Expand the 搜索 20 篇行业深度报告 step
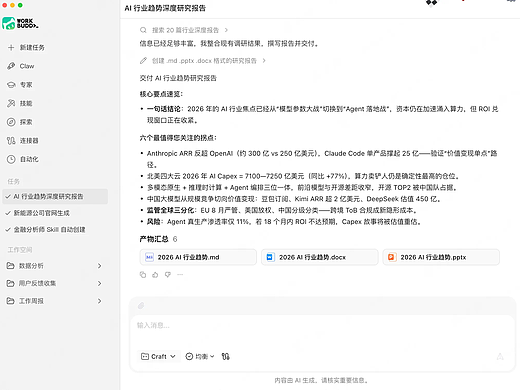The image size is (520, 390). [185, 30]
